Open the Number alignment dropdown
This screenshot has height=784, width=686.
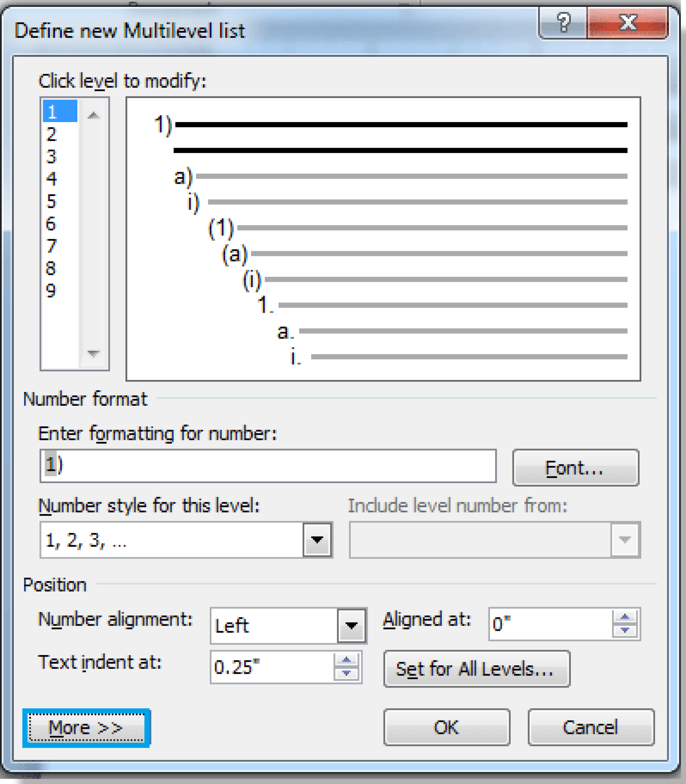[x=352, y=626]
